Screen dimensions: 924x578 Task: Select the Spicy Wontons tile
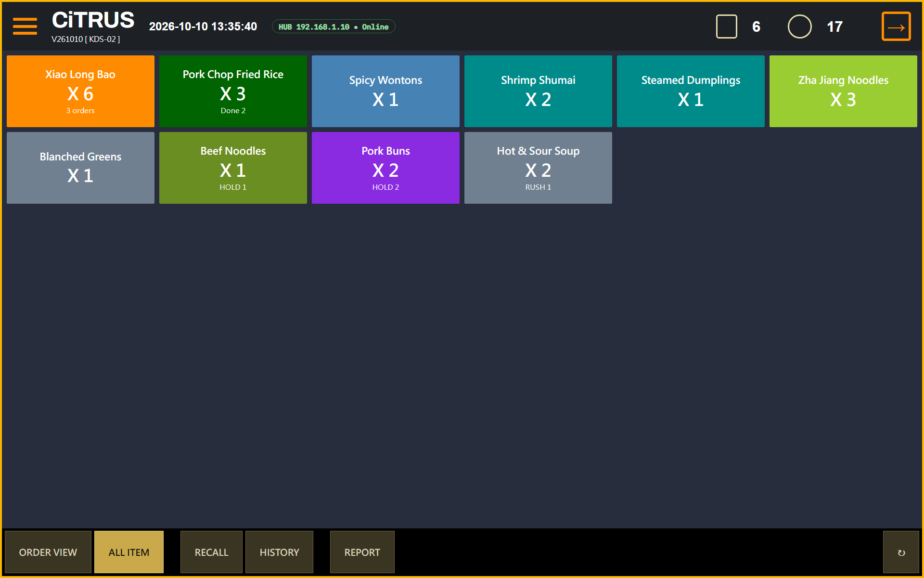(385, 91)
